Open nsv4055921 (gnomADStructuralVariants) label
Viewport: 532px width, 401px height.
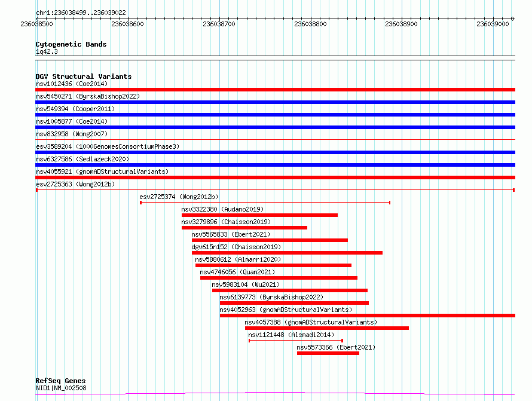(102, 172)
